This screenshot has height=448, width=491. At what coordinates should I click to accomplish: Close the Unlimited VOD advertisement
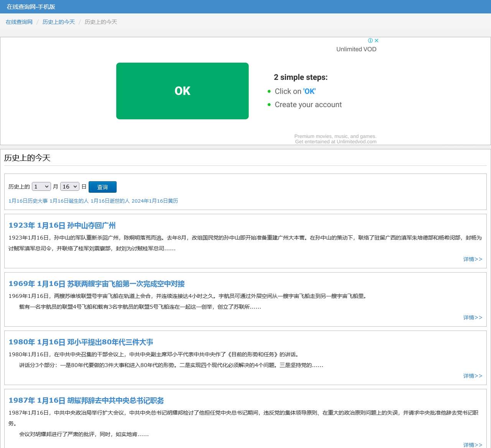coord(377,40)
